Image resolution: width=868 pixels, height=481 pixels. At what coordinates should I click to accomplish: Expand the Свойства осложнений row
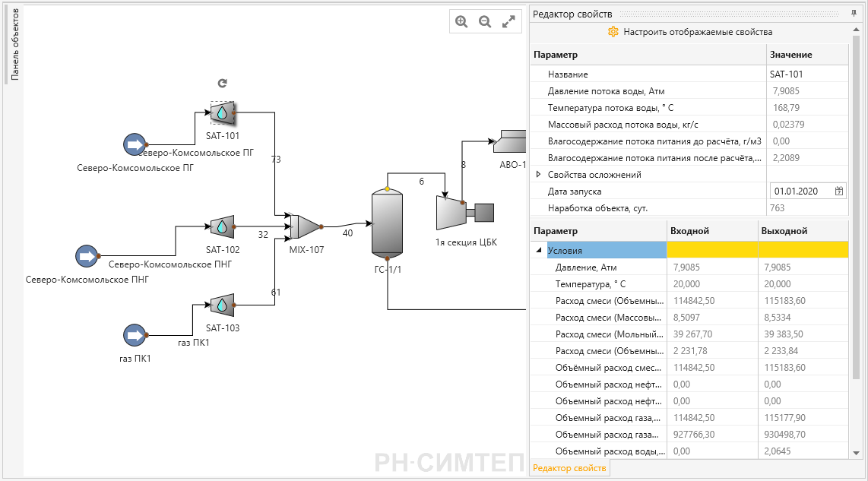coord(538,174)
